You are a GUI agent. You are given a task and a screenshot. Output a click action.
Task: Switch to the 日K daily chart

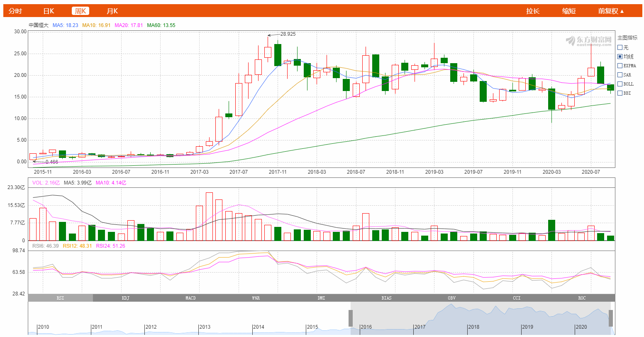(x=49, y=11)
